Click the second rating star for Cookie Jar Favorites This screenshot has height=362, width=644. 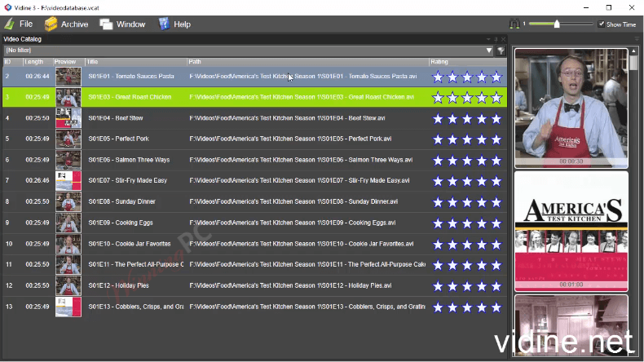click(x=452, y=244)
